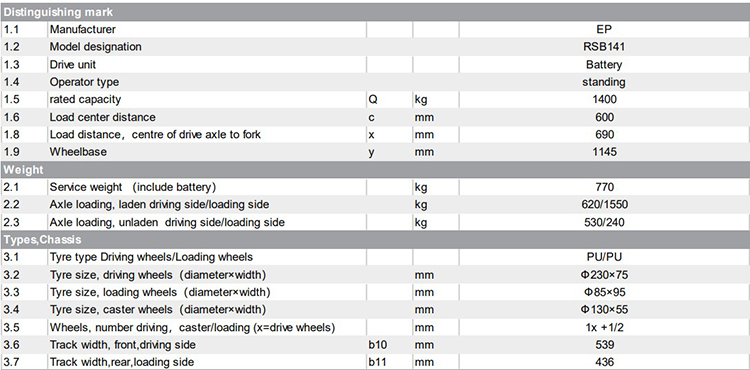This screenshot has height=370, width=750.
Task: Select the b10 symbol for track width front
Action: click(x=377, y=345)
